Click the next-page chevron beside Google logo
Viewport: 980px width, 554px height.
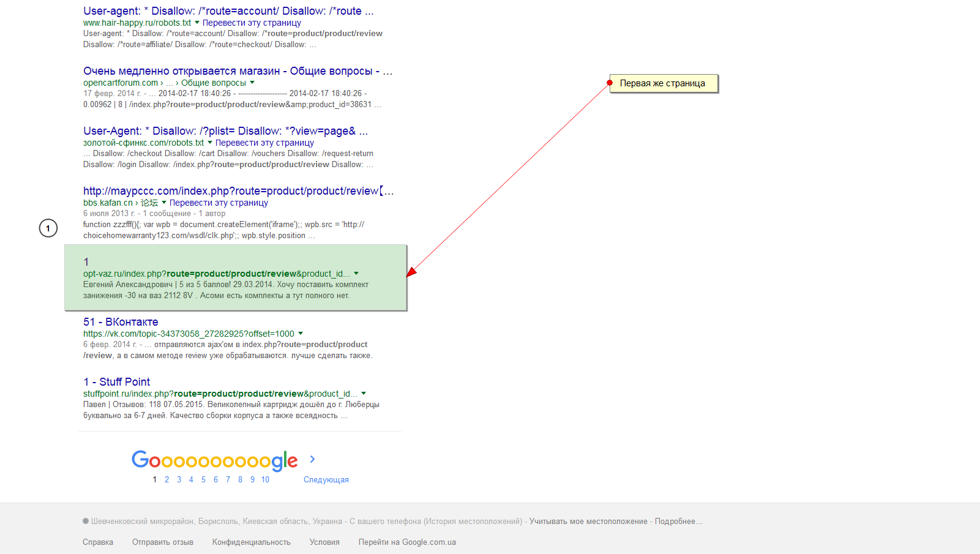[312, 459]
